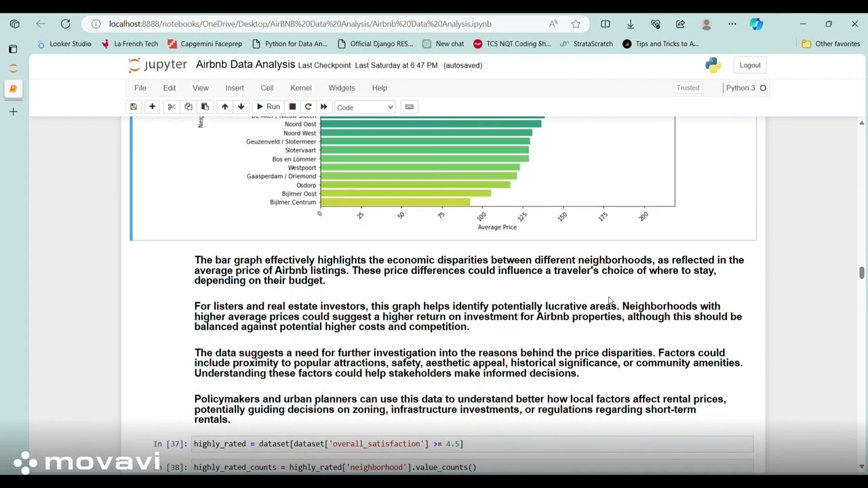Image resolution: width=868 pixels, height=488 pixels.
Task: Click the paragraph starting 'Policymakers and urban planners'
Action: pyautogui.click(x=460, y=409)
